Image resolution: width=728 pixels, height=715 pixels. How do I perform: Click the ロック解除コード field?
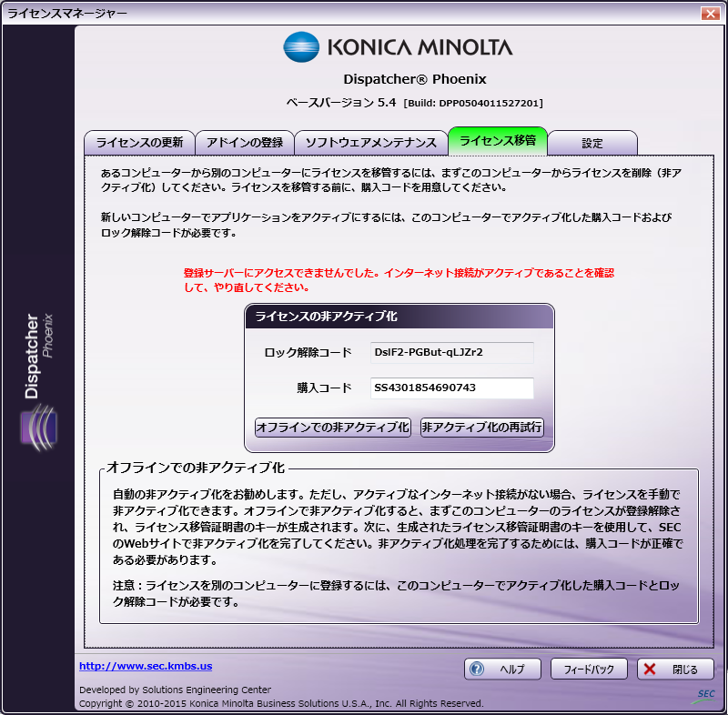click(451, 353)
